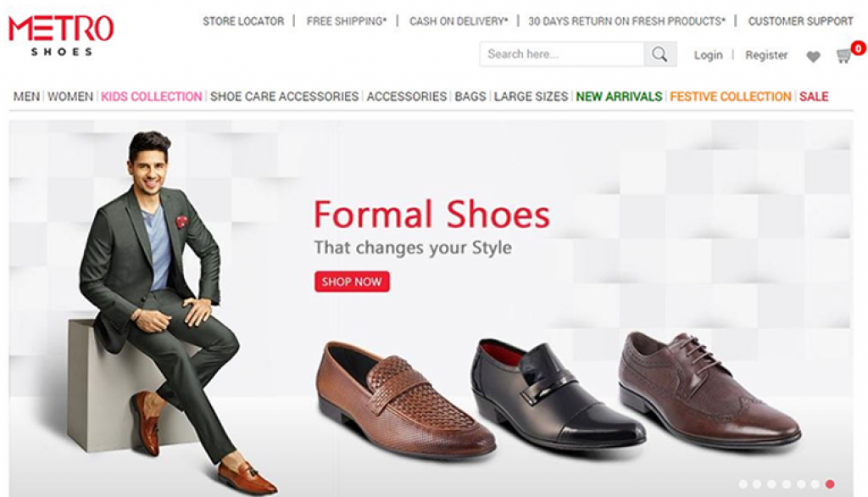Select the fourth carousel slide dot

point(787,483)
